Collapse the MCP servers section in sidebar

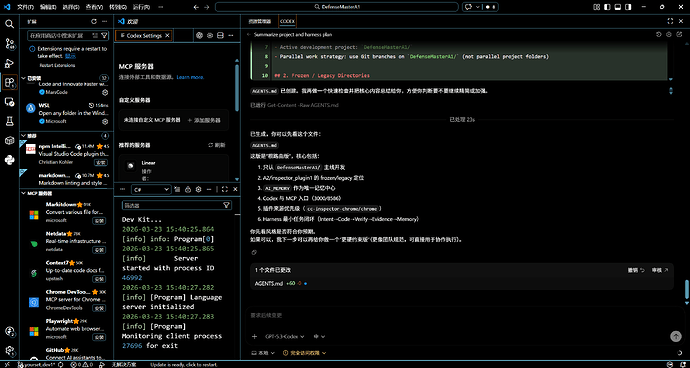pyautogui.click(x=24, y=193)
